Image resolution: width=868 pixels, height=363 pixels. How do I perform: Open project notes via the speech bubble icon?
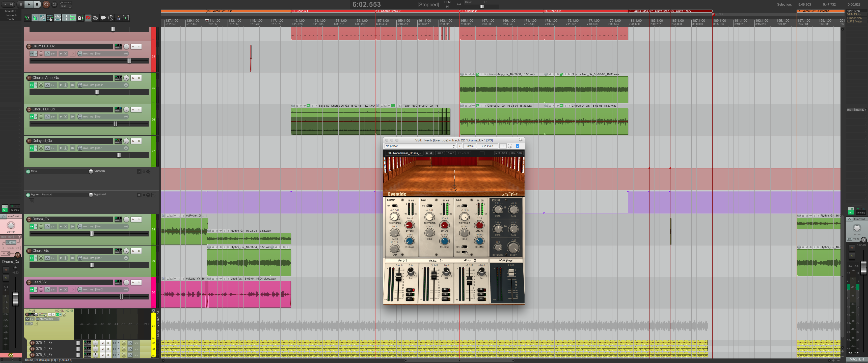click(x=103, y=18)
